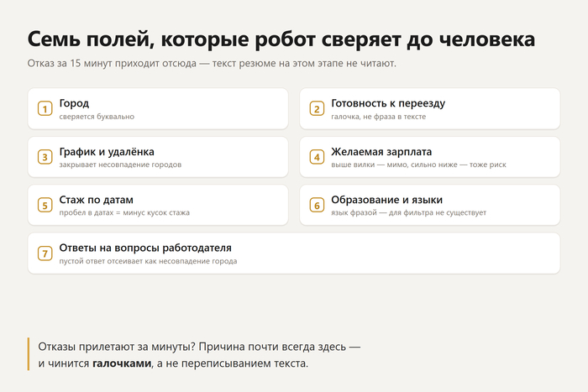Viewport: 588px width, 392px height.
Task: Open the График и удалёнка card
Action: click(158, 157)
